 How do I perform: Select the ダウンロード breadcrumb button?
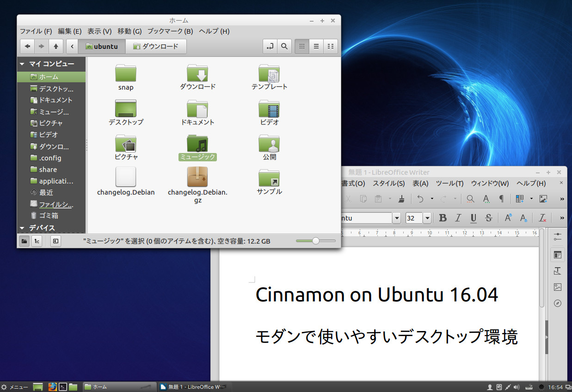[x=156, y=46]
